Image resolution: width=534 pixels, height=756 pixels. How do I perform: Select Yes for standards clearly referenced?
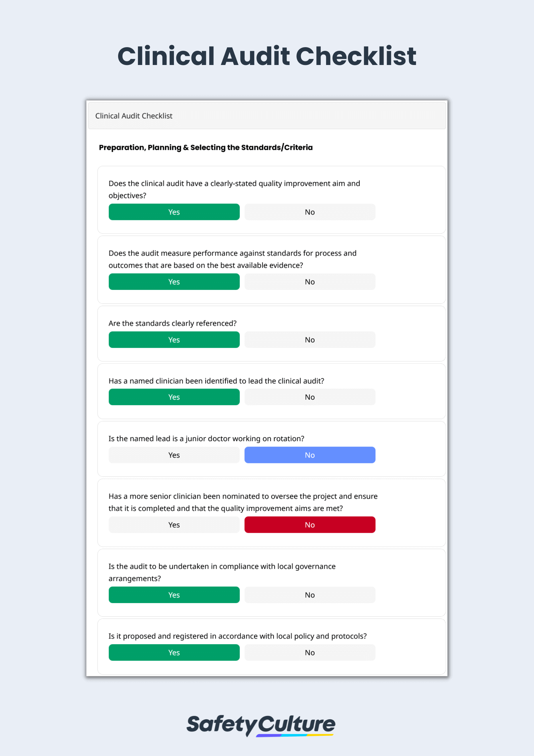(174, 339)
